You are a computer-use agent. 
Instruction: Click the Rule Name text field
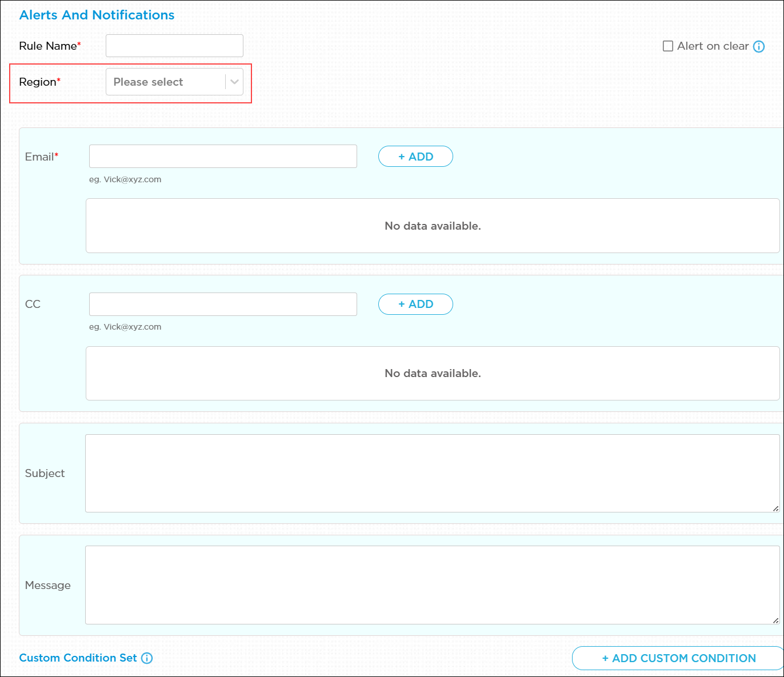[174, 46]
